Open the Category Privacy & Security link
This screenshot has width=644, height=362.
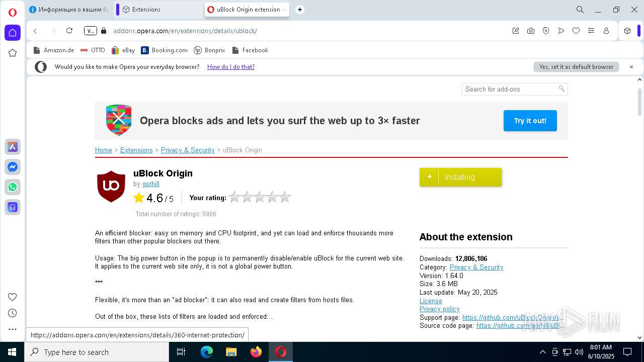[x=476, y=267]
